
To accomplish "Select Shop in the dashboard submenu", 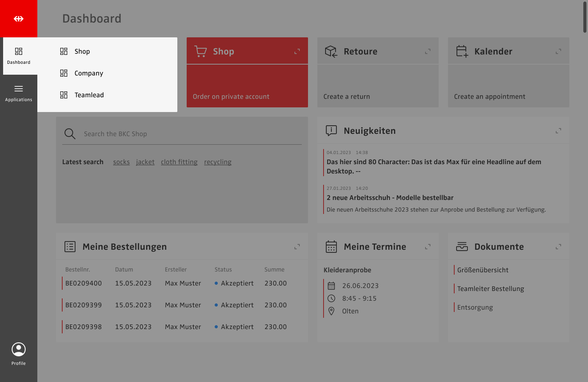I will tap(82, 51).
